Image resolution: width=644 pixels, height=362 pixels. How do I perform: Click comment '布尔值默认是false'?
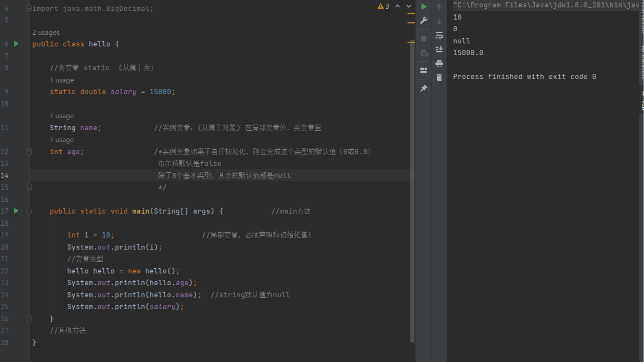coord(190,163)
